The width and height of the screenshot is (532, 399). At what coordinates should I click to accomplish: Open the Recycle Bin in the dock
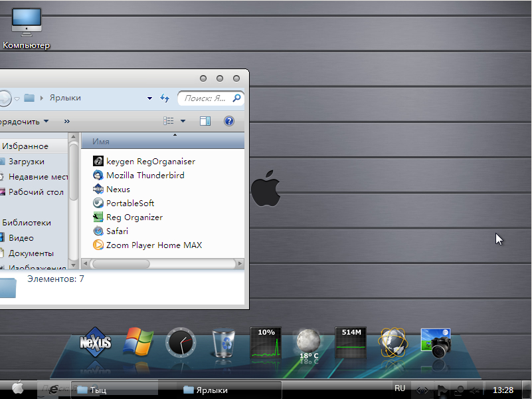(223, 344)
